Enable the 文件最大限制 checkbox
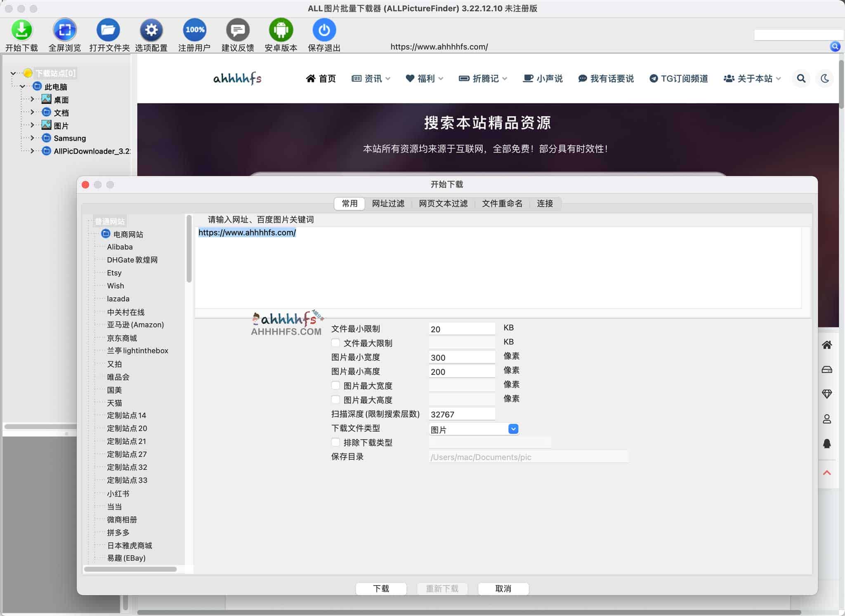 pyautogui.click(x=335, y=343)
